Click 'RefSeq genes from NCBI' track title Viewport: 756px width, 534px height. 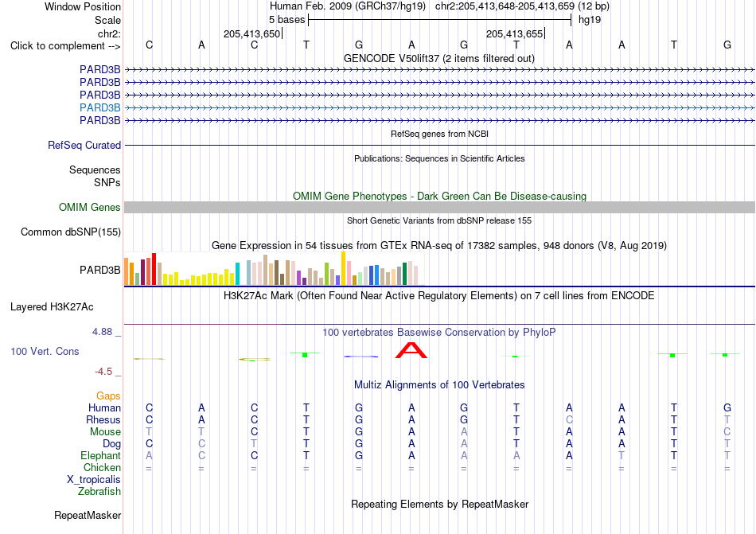439,134
